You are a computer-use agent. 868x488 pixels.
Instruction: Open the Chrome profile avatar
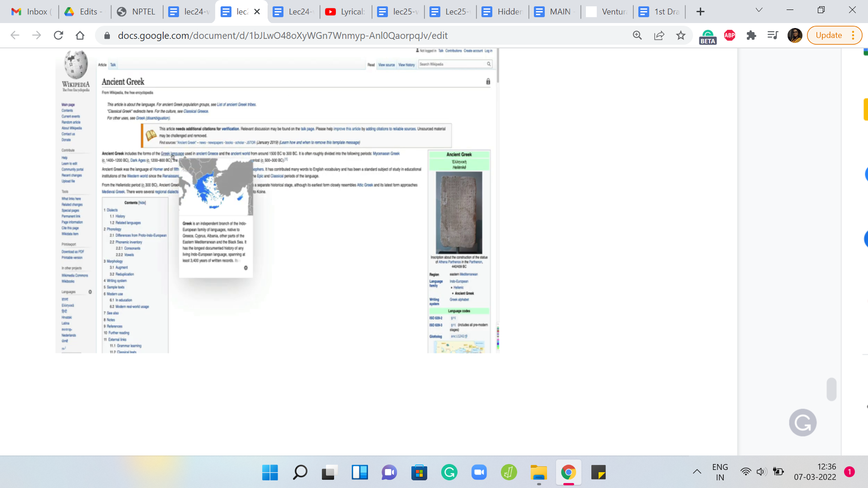795,35
